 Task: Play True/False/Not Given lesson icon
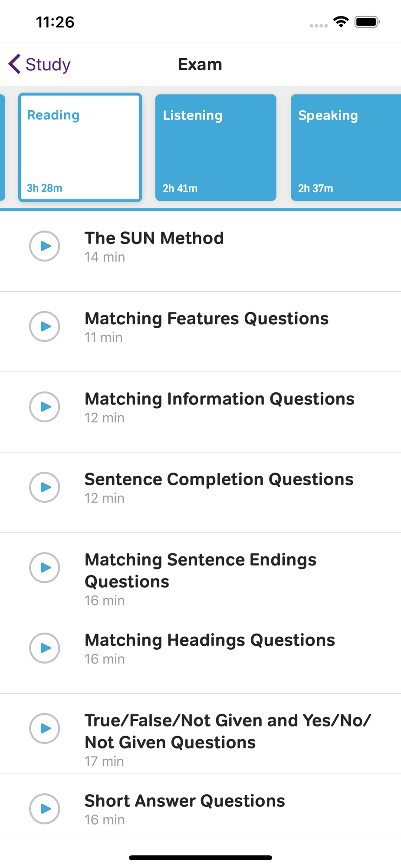coord(44,728)
